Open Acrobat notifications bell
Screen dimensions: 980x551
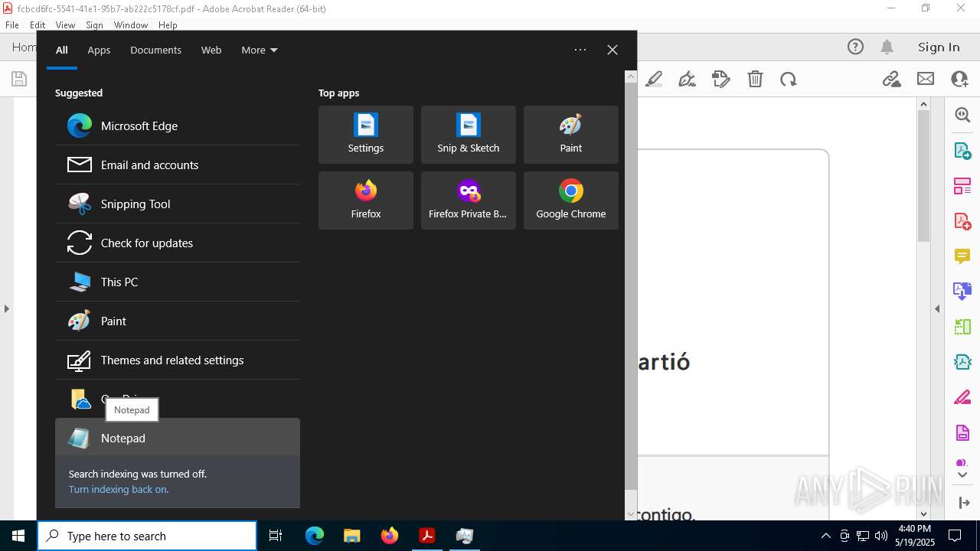887,47
